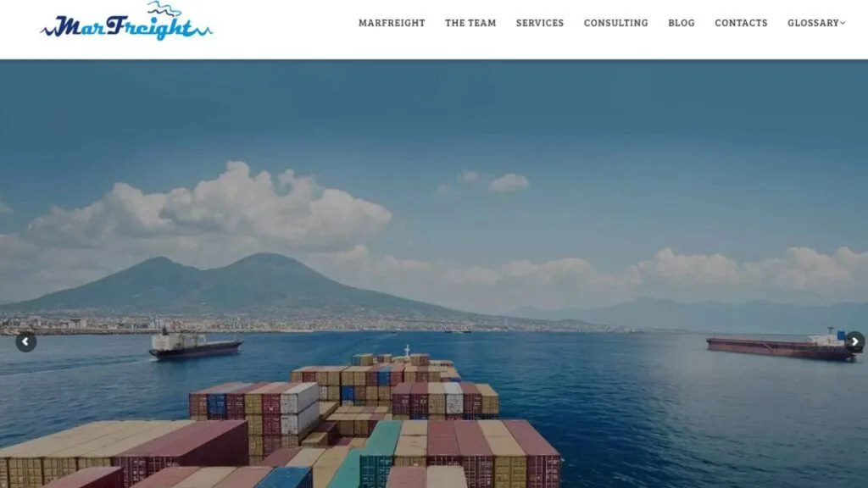Click the volcano mountain in the hero image
Screen dimensions: 868x488
coord(232,285)
